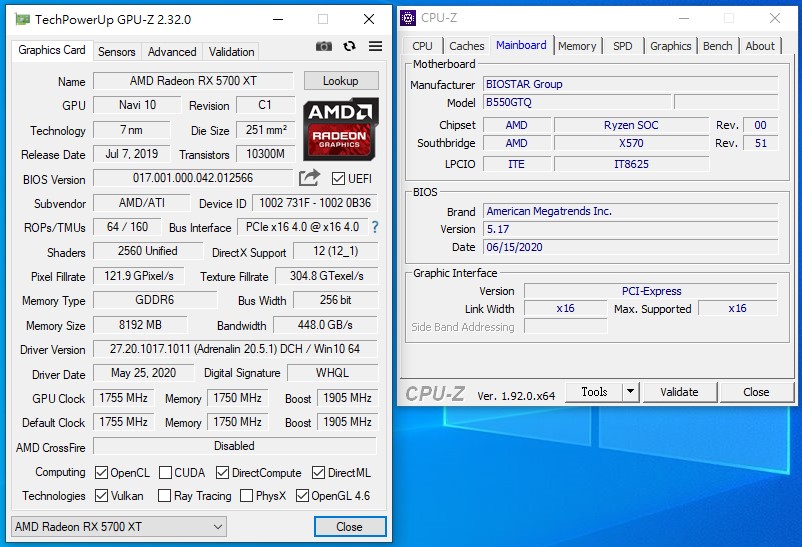Select the Graphics Card tab
Screen dimensions: 802x547
click(x=52, y=50)
